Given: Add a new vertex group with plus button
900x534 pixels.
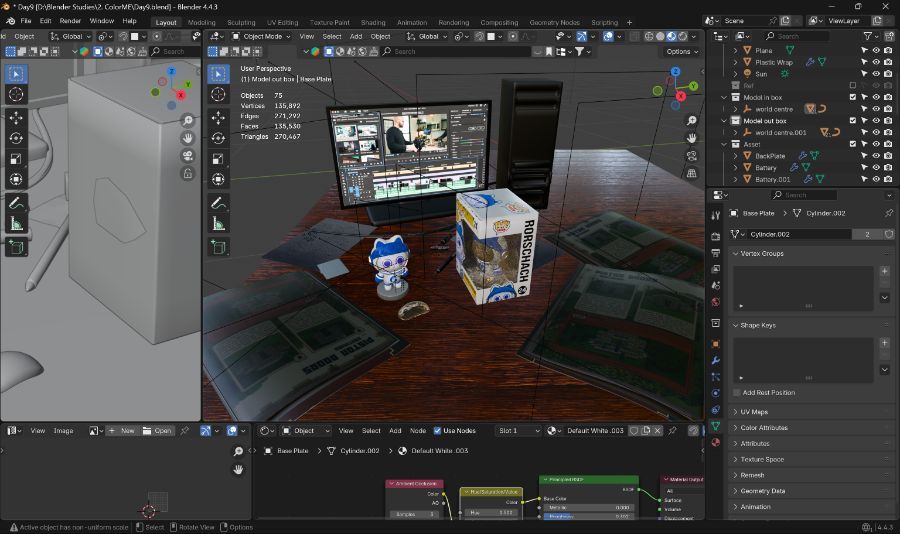Looking at the screenshot, I should click(x=885, y=271).
